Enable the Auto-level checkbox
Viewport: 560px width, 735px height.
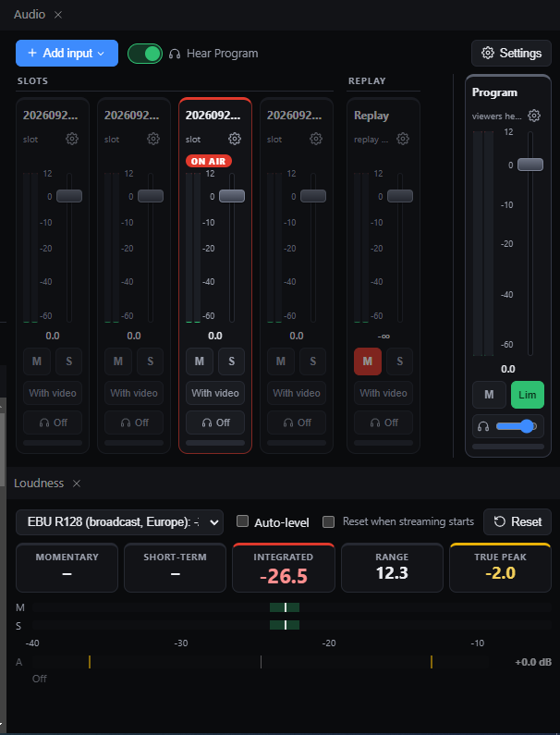242,521
